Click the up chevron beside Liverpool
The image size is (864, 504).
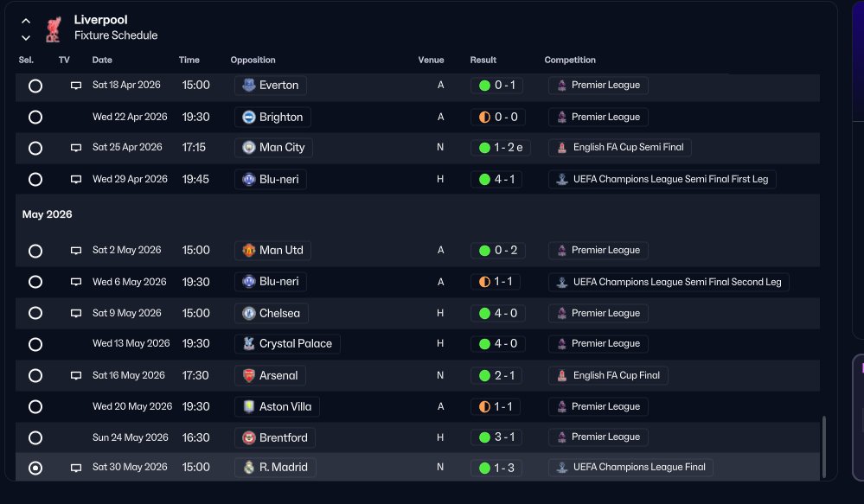point(26,21)
